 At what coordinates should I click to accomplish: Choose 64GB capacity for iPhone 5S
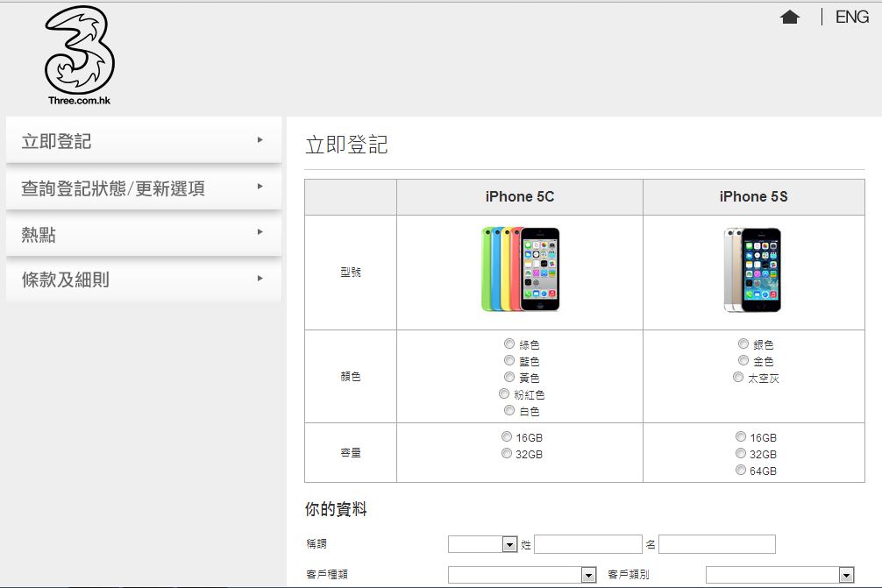tap(742, 471)
